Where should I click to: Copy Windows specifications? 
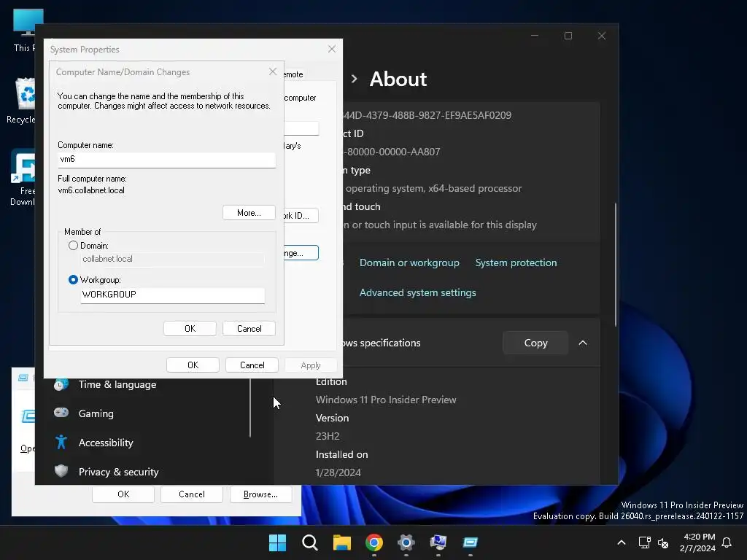coord(535,343)
